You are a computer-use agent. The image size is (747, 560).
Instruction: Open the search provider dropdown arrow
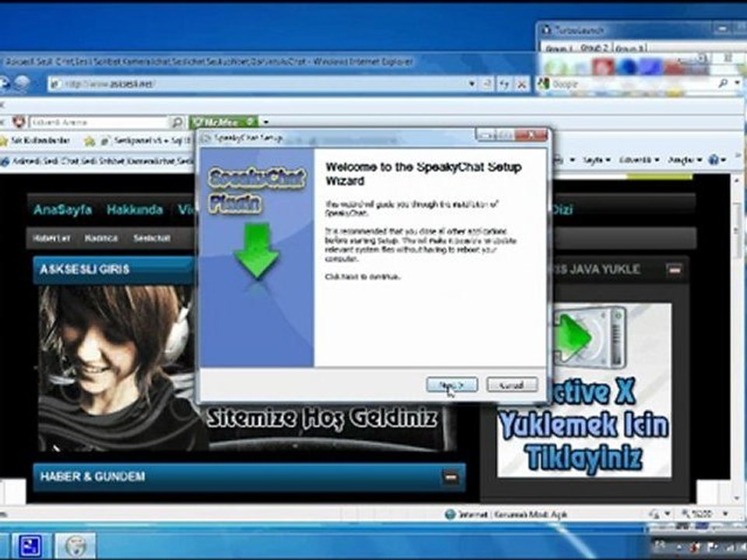tap(737, 83)
